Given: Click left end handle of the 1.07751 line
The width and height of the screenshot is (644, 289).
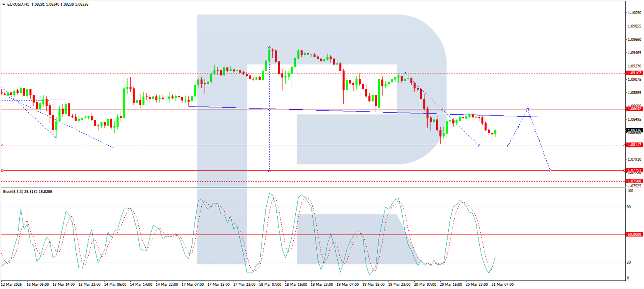Looking at the screenshot, I should pos(2,170).
